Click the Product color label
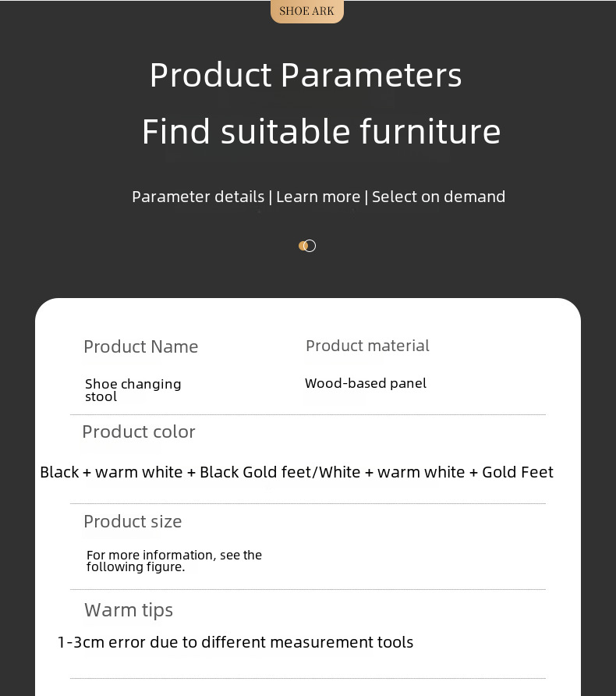This screenshot has height=696, width=616. tap(139, 431)
